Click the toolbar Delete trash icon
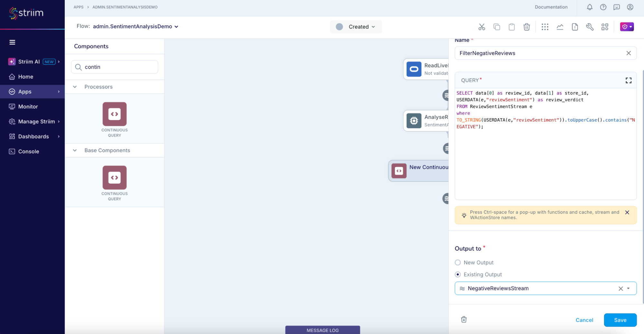The height and width of the screenshot is (334, 644). point(526,27)
